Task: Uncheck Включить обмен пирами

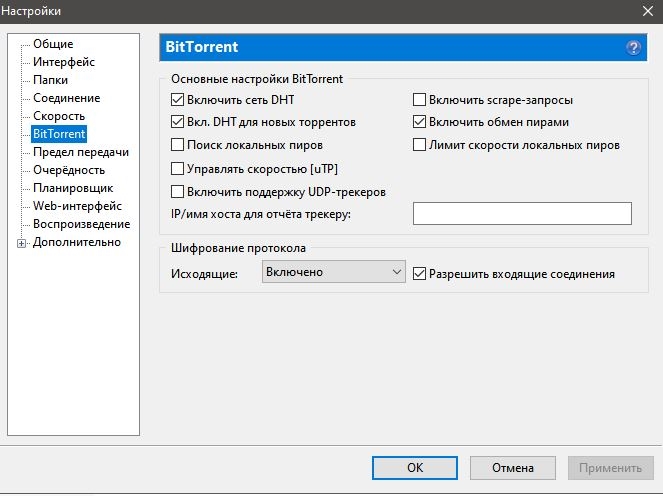Action: pos(420,122)
